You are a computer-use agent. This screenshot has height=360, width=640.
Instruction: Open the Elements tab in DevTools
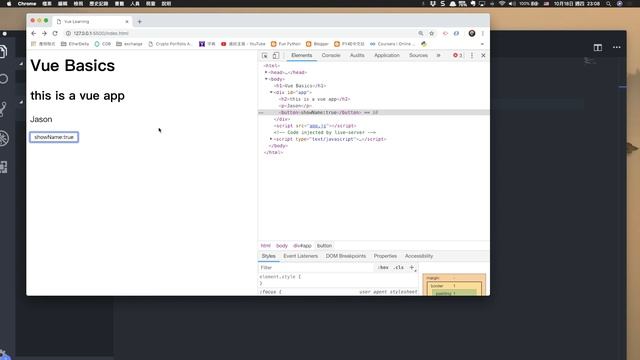click(x=302, y=56)
